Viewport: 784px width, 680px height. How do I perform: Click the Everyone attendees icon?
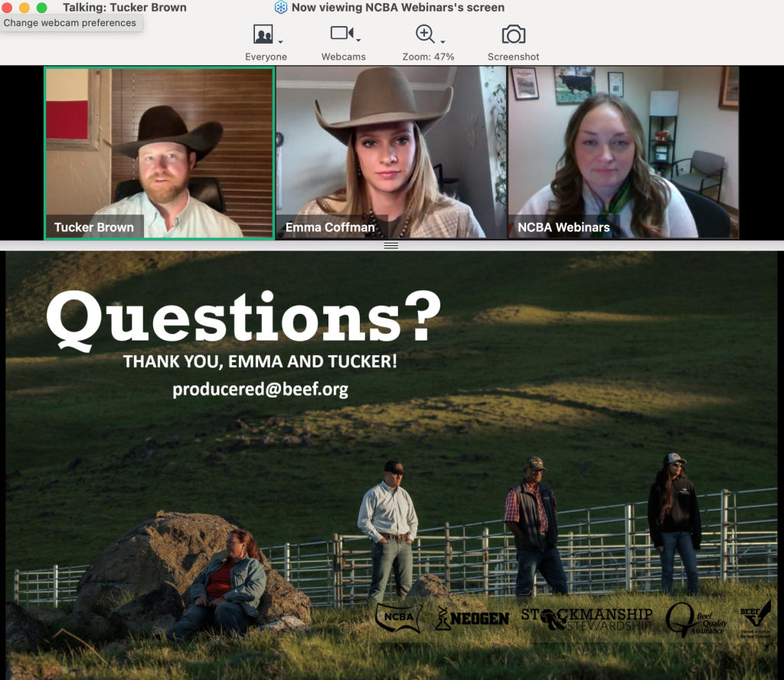263,34
